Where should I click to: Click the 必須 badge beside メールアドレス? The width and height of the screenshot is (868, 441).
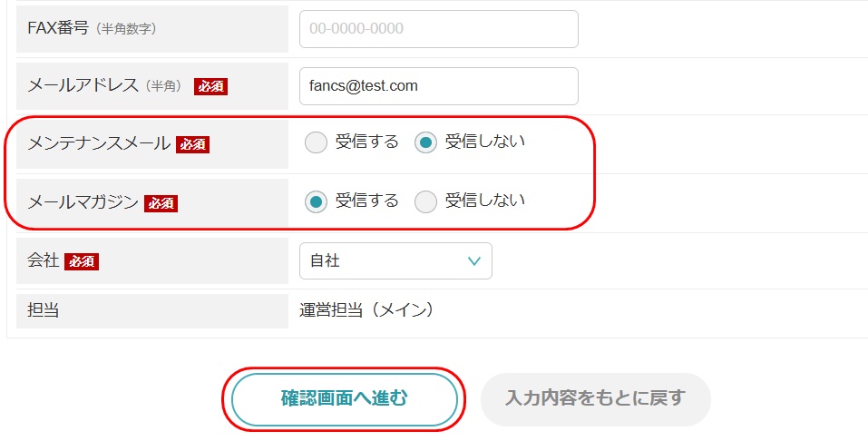[210, 87]
